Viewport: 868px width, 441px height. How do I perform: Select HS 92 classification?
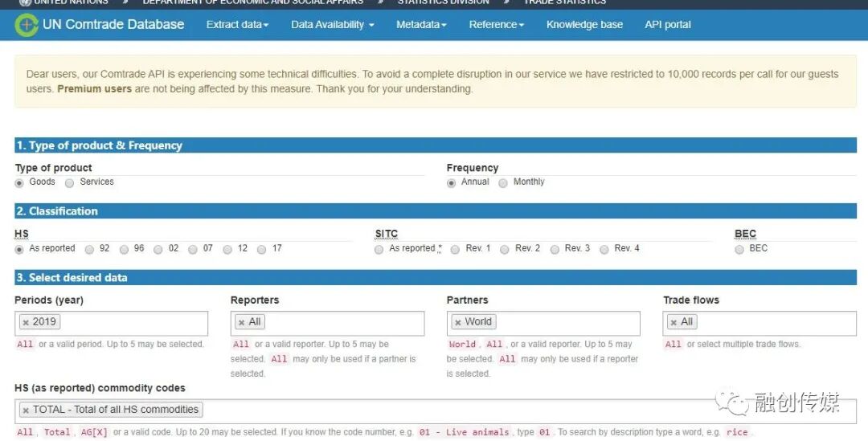pyautogui.click(x=89, y=250)
